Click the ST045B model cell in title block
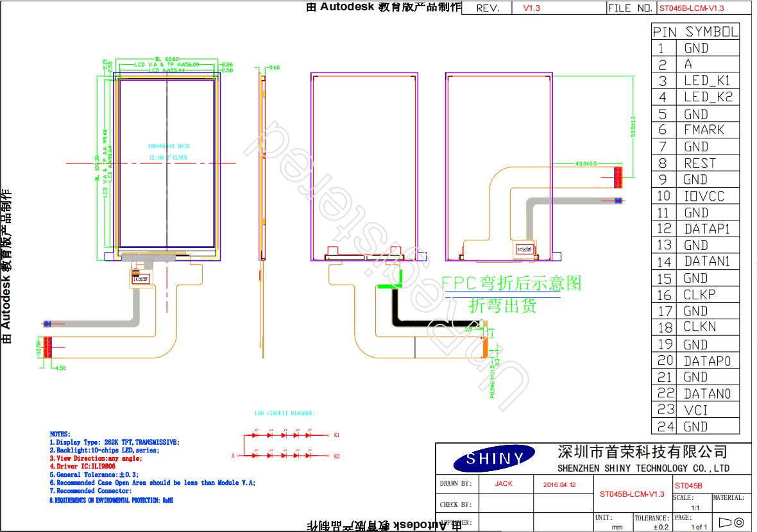This screenshot has width=757, height=532. point(688,486)
